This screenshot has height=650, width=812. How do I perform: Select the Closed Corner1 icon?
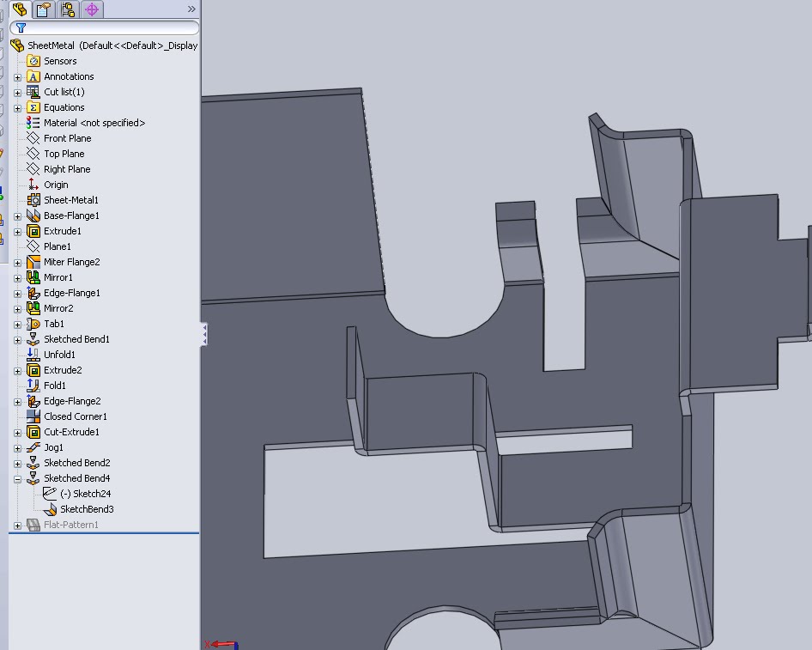(33, 416)
